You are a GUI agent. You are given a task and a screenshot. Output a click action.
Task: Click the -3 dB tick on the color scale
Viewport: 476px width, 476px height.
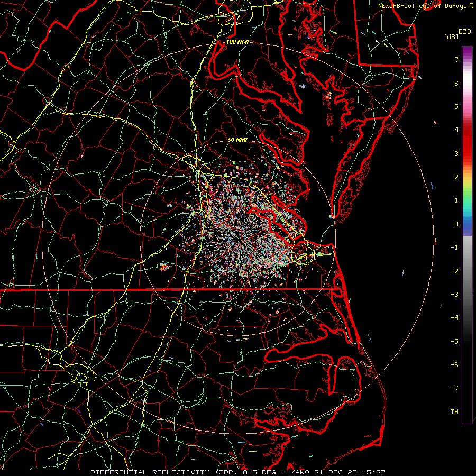pos(454,295)
